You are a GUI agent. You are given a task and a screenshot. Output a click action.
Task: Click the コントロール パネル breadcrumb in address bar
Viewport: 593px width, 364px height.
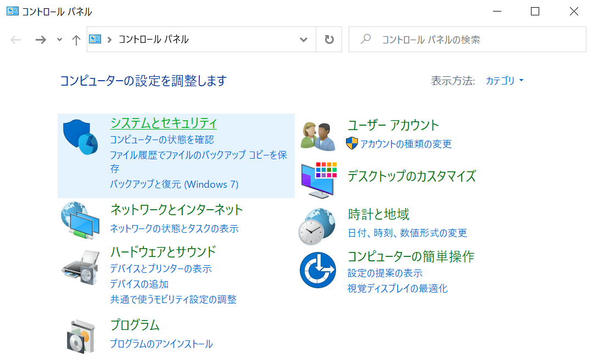tap(153, 40)
